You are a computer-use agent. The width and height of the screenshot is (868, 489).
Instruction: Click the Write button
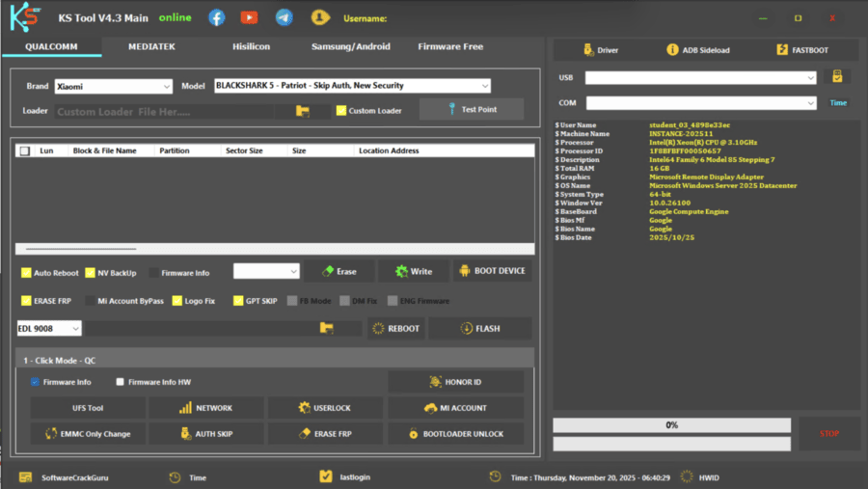point(414,271)
